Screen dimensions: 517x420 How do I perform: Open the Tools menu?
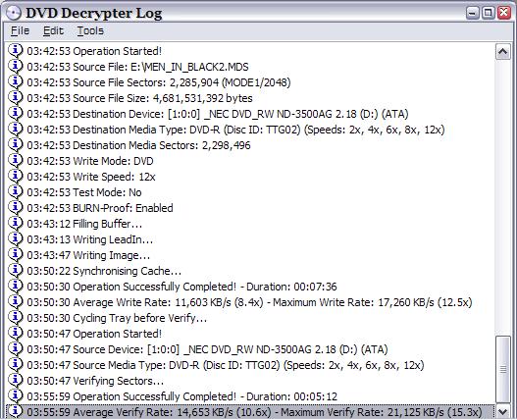pos(90,30)
